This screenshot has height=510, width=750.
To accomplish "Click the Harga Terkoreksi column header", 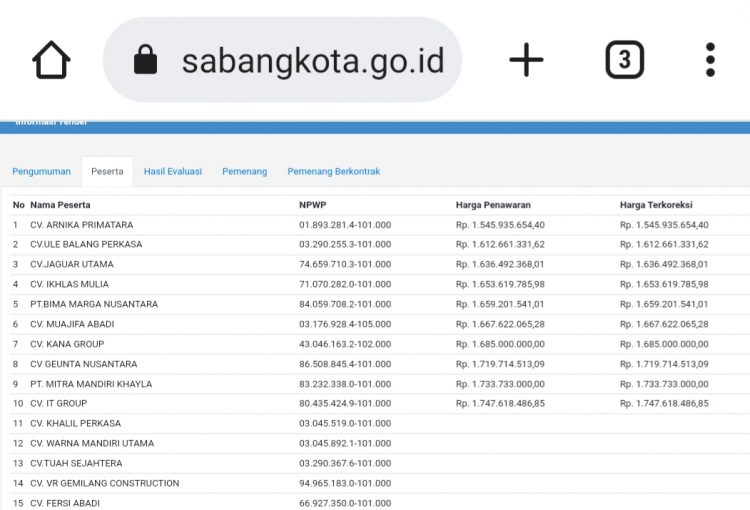I will pos(656,205).
